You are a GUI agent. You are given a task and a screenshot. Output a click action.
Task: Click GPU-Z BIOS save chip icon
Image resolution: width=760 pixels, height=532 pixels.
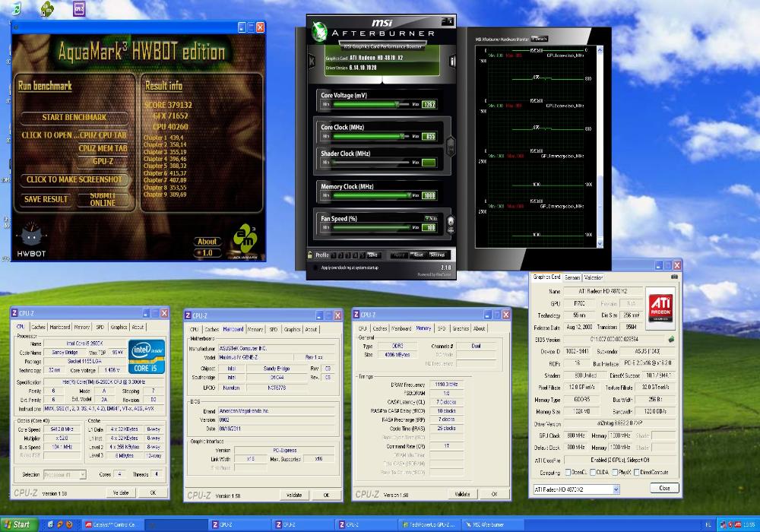click(671, 339)
